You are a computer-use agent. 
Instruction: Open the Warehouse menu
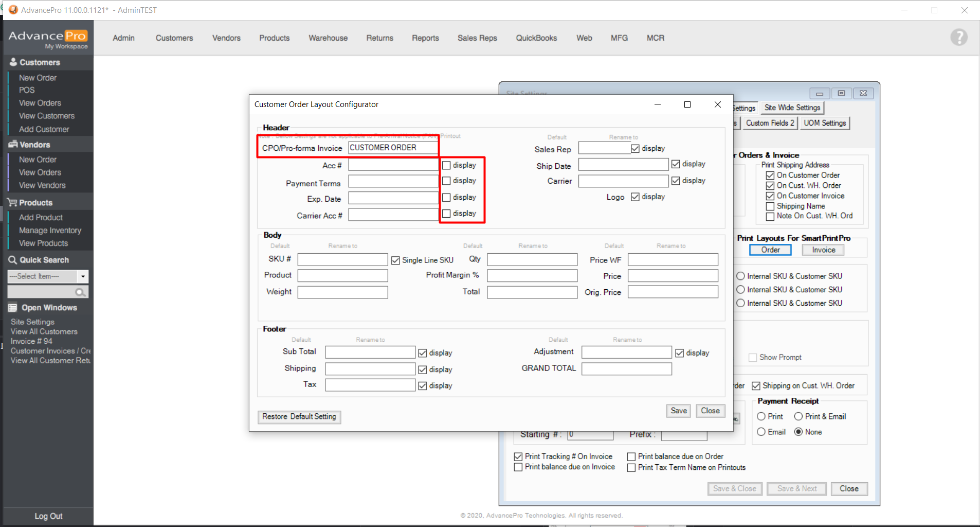[x=328, y=38]
